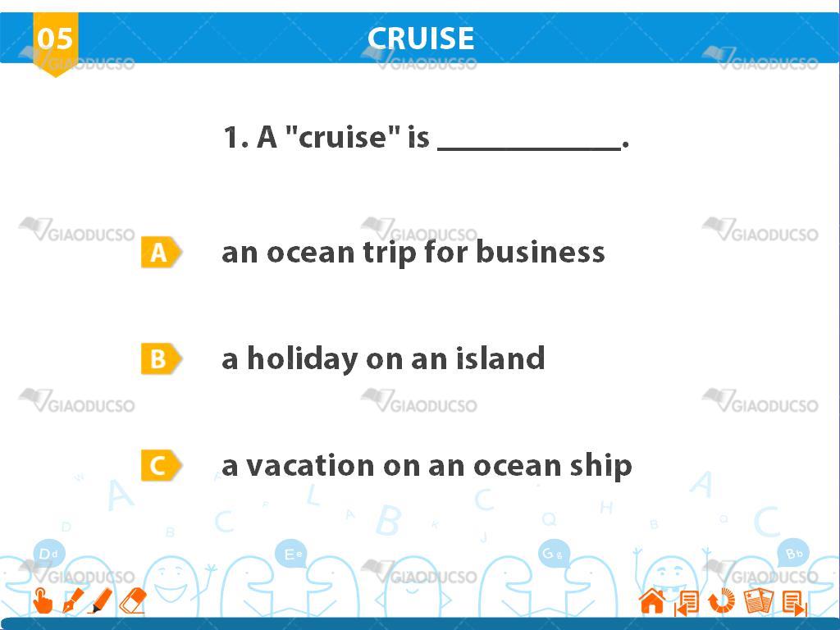
Task: Go to the home screen icon
Action: tap(652, 601)
